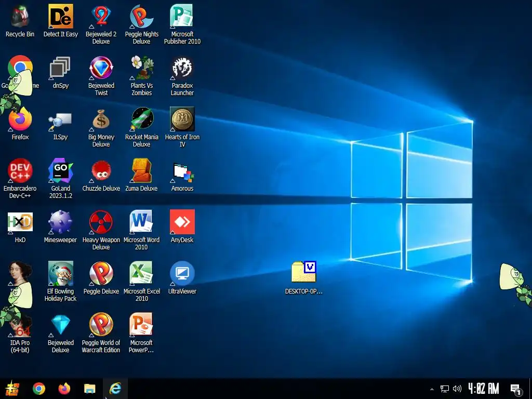Open the Action Center notifications icon

click(x=516, y=389)
